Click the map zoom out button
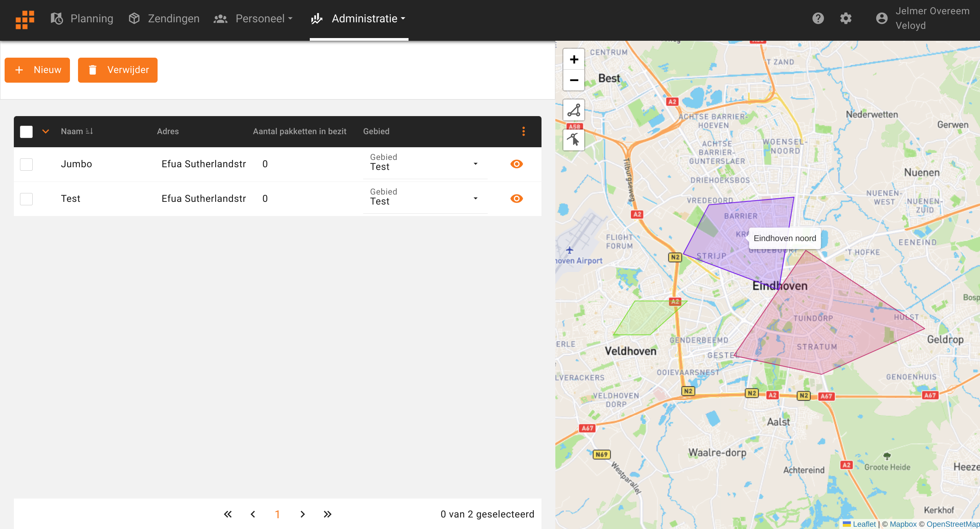Image resolution: width=980 pixels, height=529 pixels. [x=574, y=80]
